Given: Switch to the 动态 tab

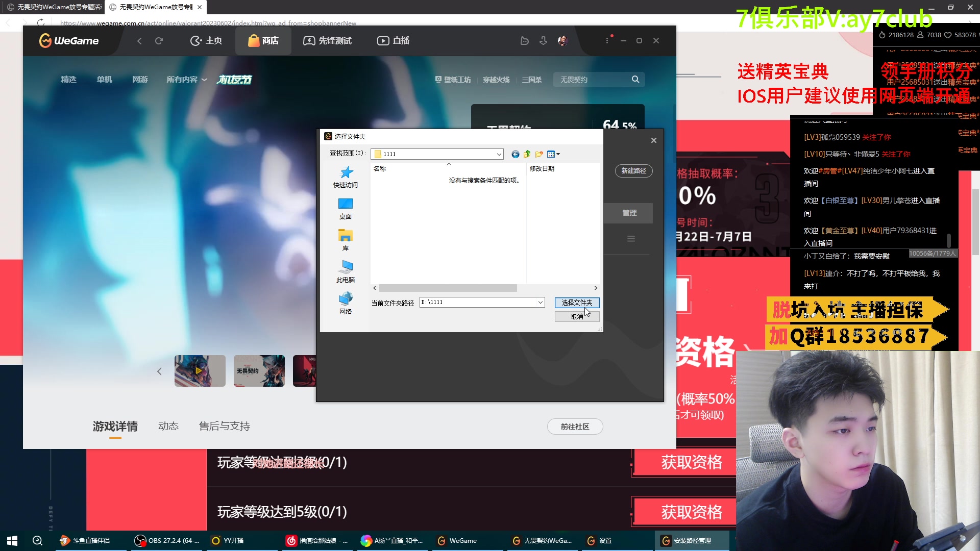Looking at the screenshot, I should click(168, 426).
